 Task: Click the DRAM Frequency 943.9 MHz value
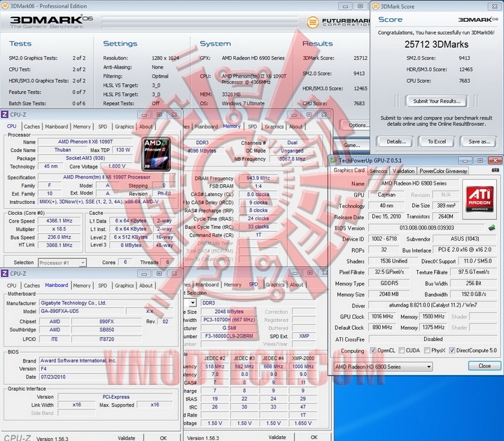coord(258,178)
